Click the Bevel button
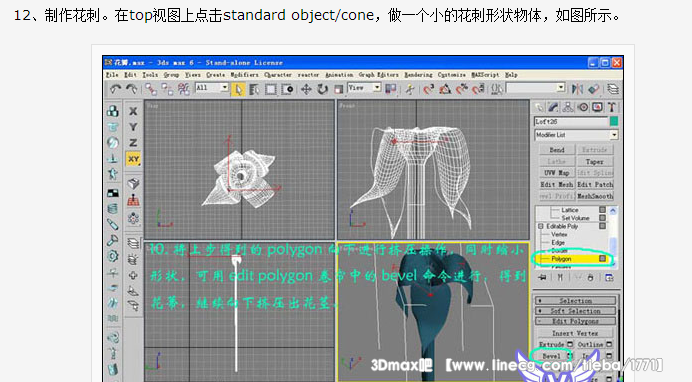 (551, 356)
